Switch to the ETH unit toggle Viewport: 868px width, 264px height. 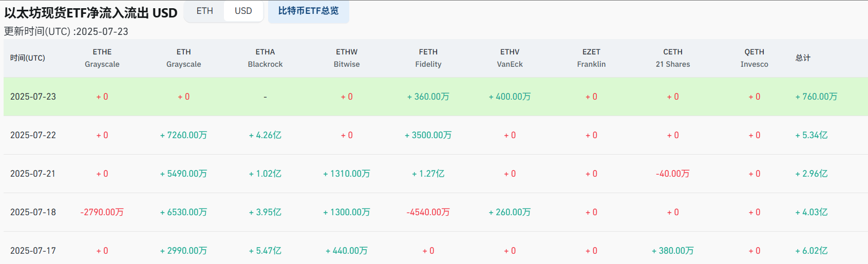tap(204, 11)
